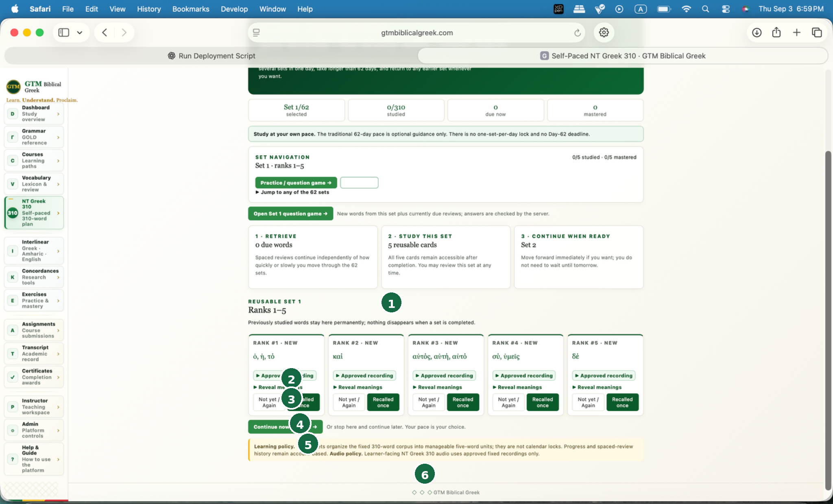Click the V icon for Vocabulary

coord(13,184)
